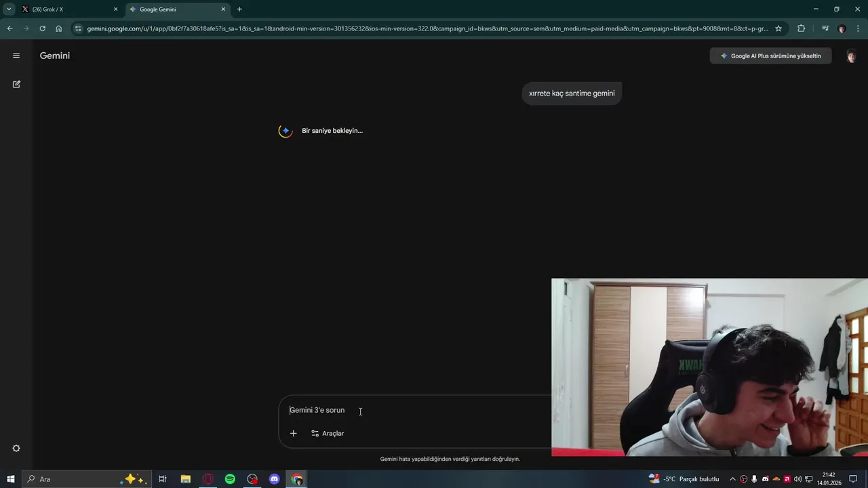Viewport: 868px width, 488px height.
Task: Click the taskbar search box 'Ara'
Action: (86, 479)
